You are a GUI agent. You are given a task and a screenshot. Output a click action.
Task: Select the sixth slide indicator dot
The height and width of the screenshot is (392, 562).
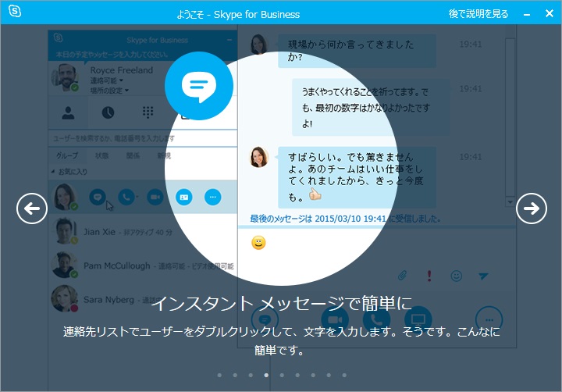pos(297,375)
